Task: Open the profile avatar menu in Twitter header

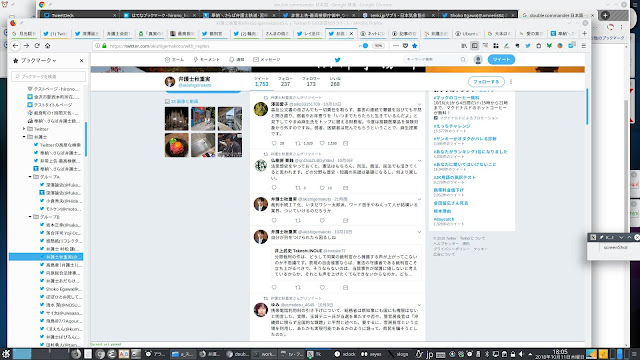Action: (x=478, y=60)
